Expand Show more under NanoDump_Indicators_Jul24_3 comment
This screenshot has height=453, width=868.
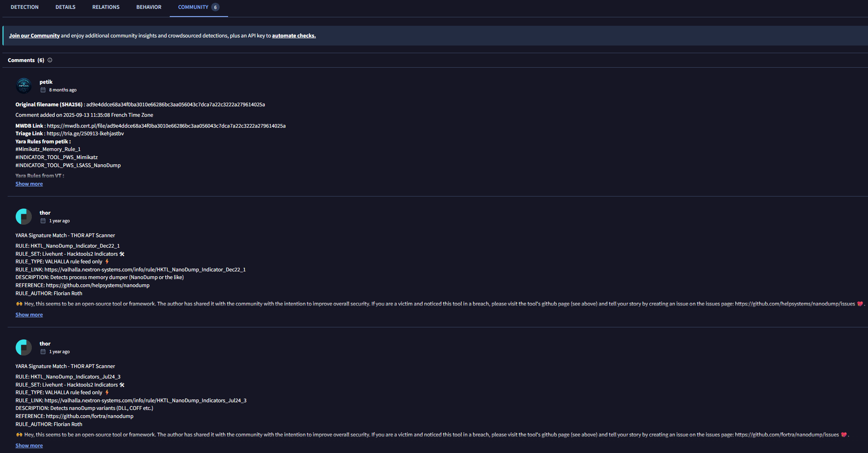[29, 445]
